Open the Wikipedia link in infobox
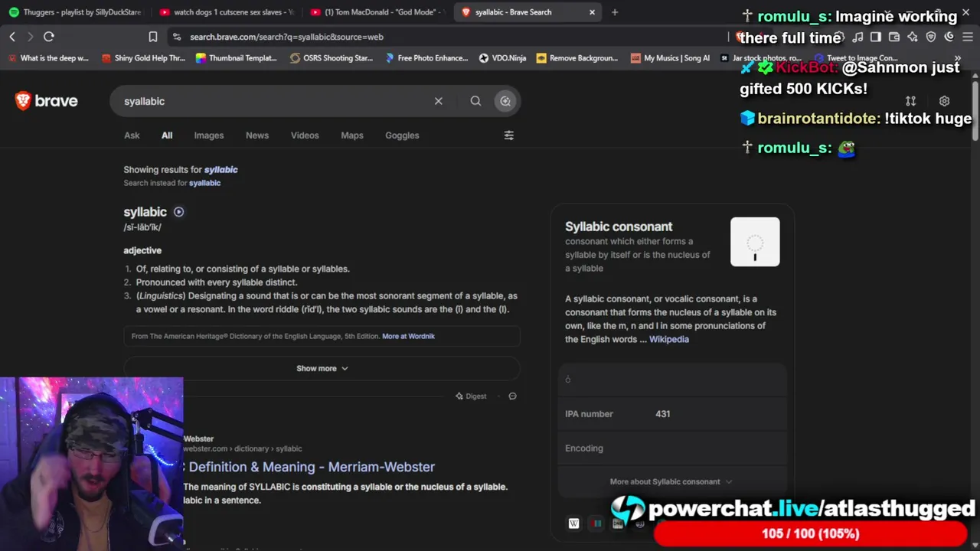The width and height of the screenshot is (980, 551). (669, 339)
